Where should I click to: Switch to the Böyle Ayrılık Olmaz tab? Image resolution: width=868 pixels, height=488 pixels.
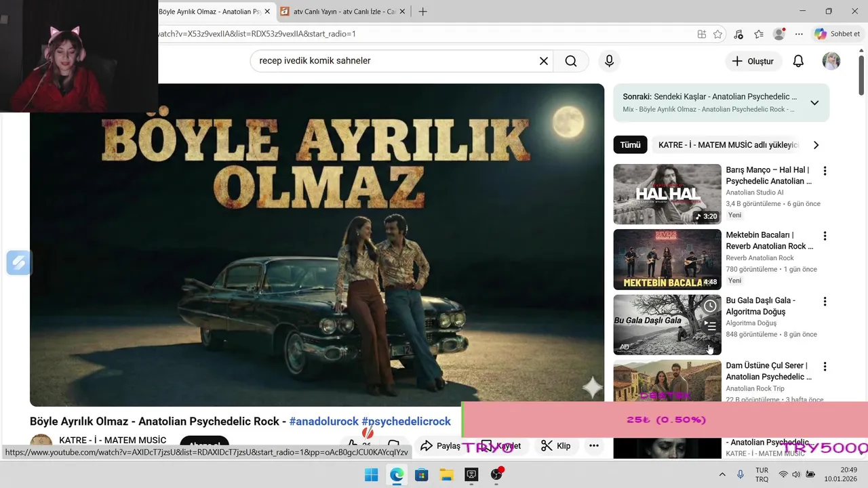pyautogui.click(x=210, y=12)
